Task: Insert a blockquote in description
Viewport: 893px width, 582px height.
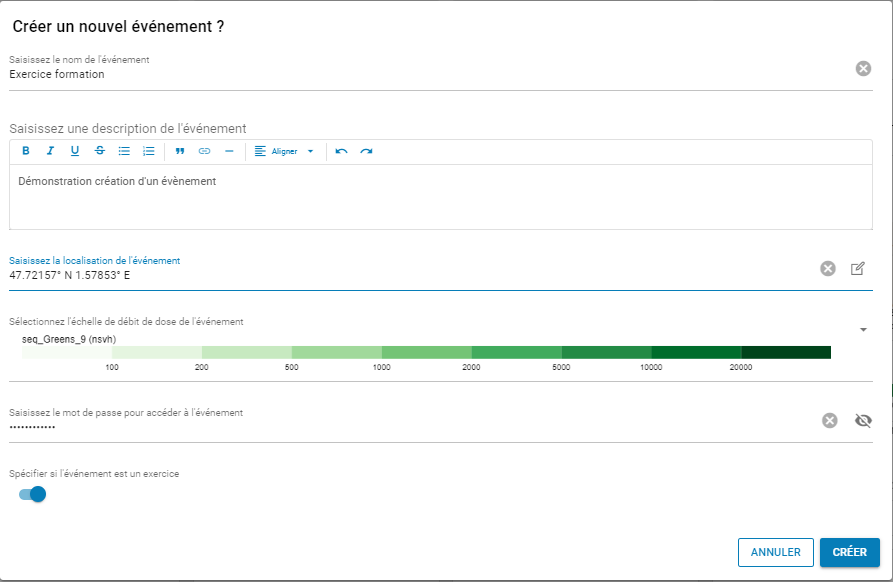Action: (x=180, y=151)
